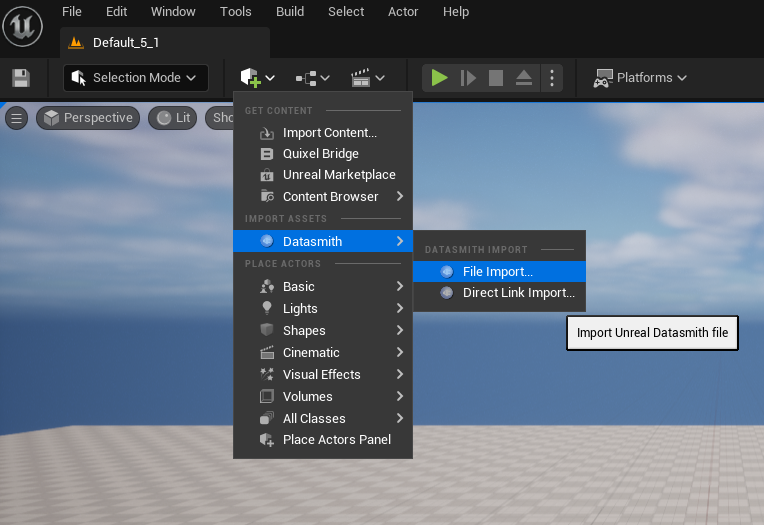
Task: Open the File menu
Action: pos(72,12)
